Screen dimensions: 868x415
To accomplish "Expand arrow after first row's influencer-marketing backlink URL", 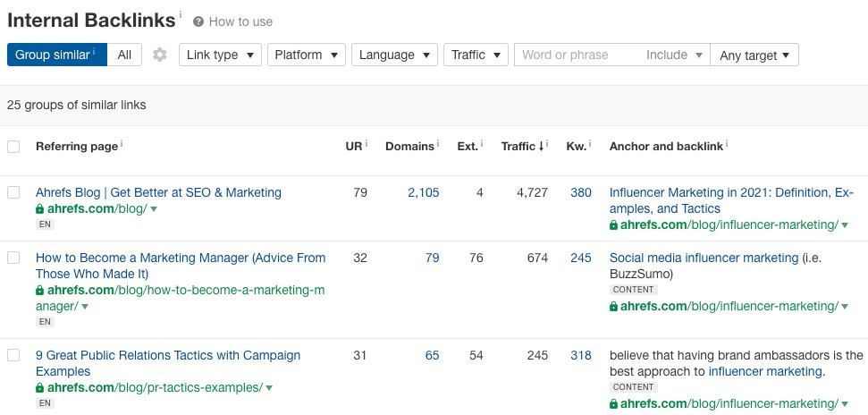I will 845,225.
